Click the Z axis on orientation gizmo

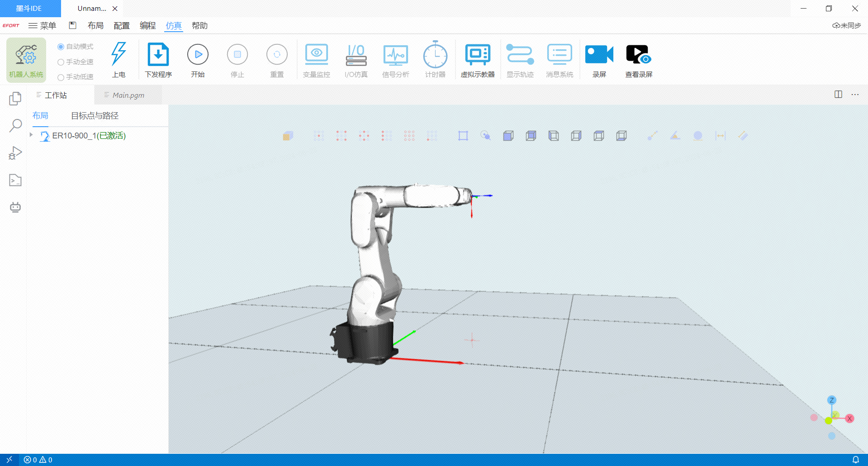831,400
